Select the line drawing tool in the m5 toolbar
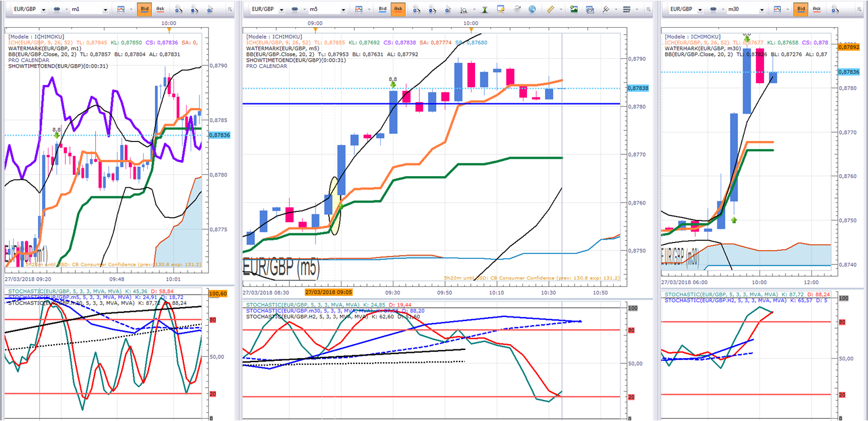Viewport: 868px width, 421px height. click(606, 9)
